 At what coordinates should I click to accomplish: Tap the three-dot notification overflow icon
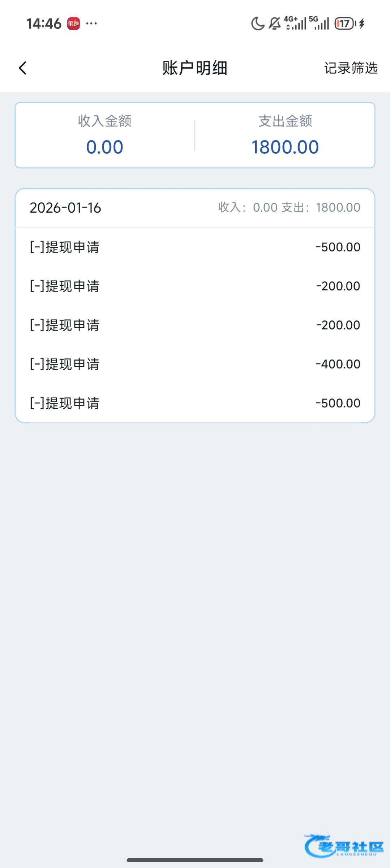91,24
